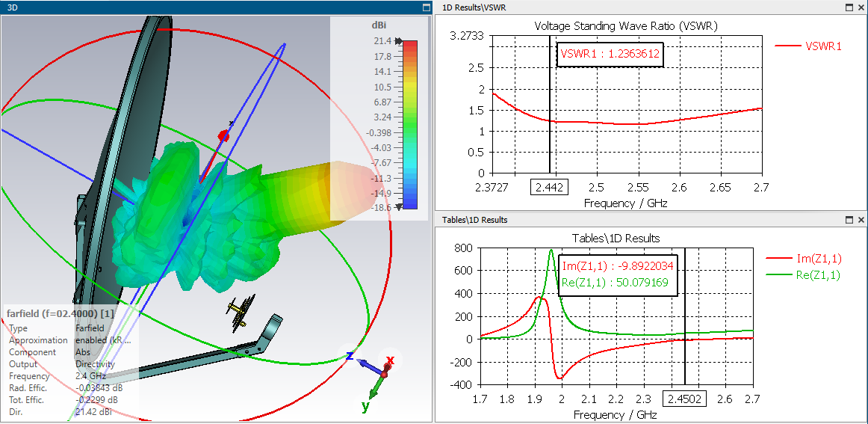868x424 pixels.
Task: Click the Type value Farfield
Action: 89,328
